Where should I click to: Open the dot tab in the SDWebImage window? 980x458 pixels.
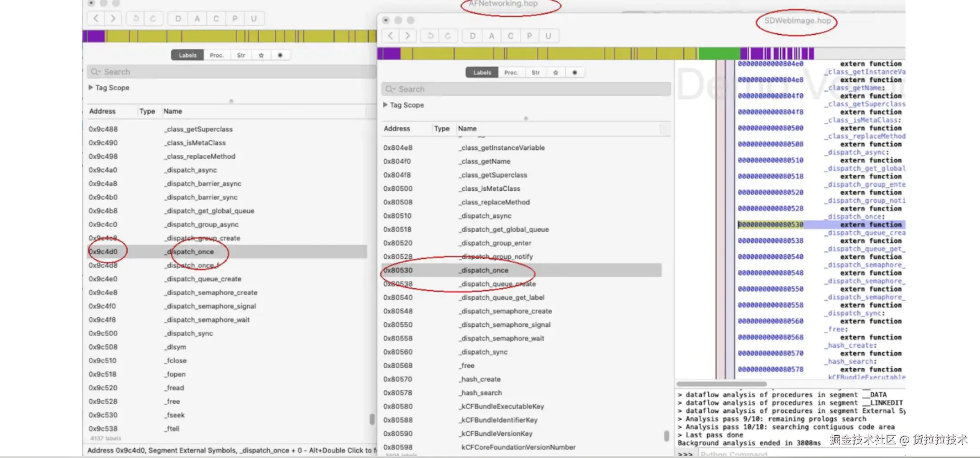[574, 72]
